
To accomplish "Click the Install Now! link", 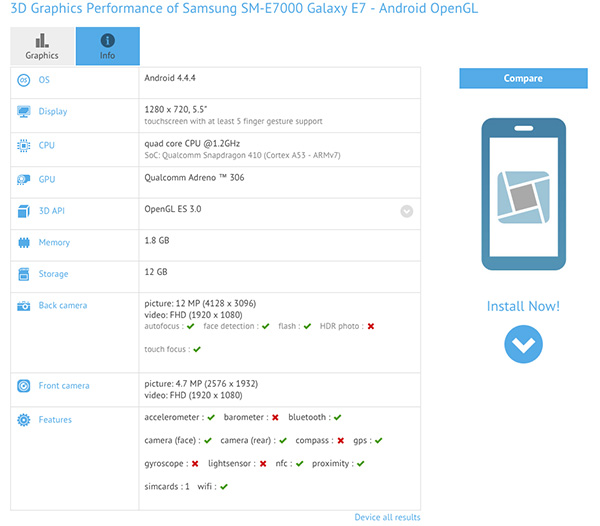I will click(523, 306).
